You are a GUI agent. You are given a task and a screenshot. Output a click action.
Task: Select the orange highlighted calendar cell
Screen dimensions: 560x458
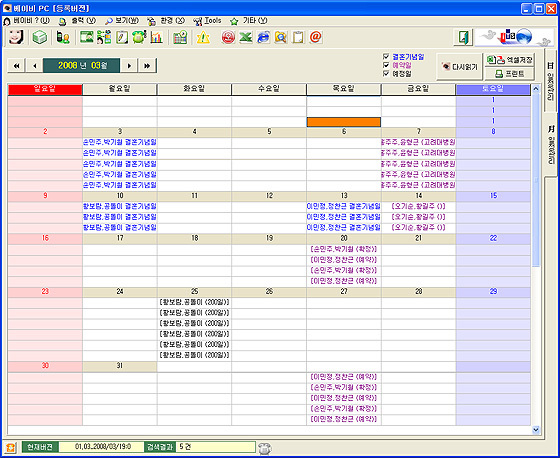(x=344, y=122)
